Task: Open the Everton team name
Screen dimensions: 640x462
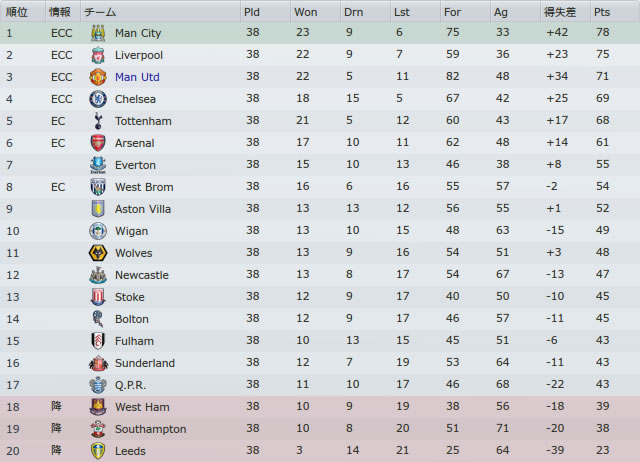Action: 135,165
